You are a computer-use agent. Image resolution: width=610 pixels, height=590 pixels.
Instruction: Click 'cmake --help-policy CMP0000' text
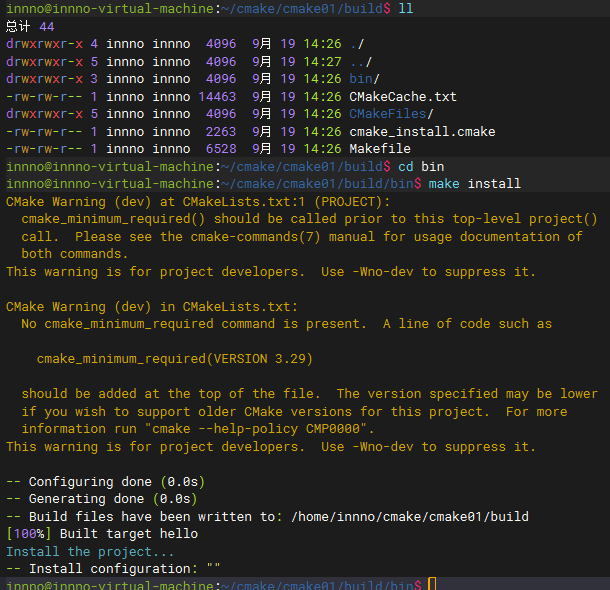[x=255, y=429]
